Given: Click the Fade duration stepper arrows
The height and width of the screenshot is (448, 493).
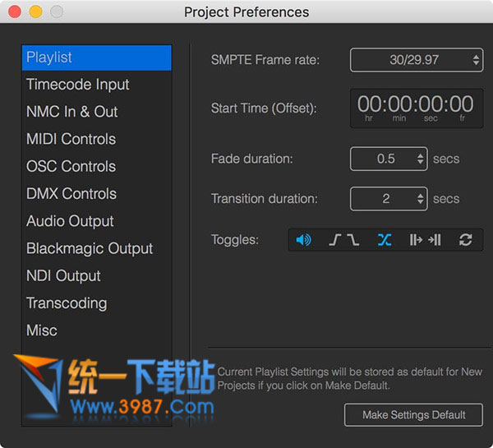Looking at the screenshot, I should pyautogui.click(x=421, y=159).
